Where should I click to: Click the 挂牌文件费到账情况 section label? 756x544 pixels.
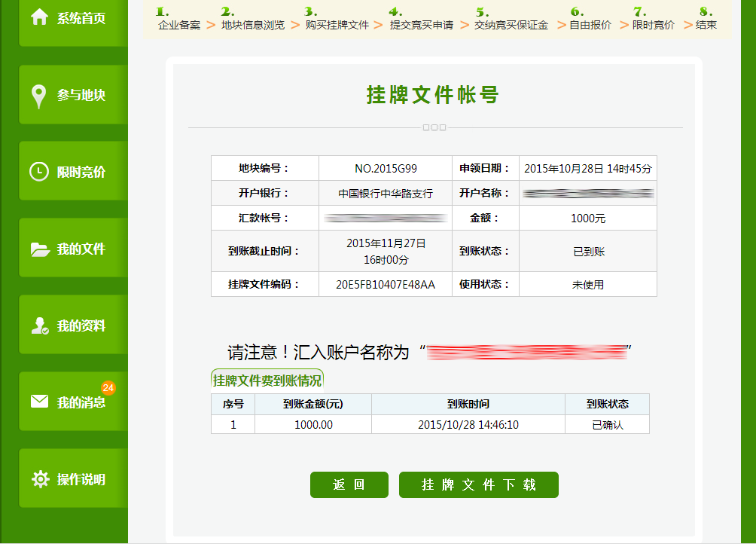click(x=267, y=380)
